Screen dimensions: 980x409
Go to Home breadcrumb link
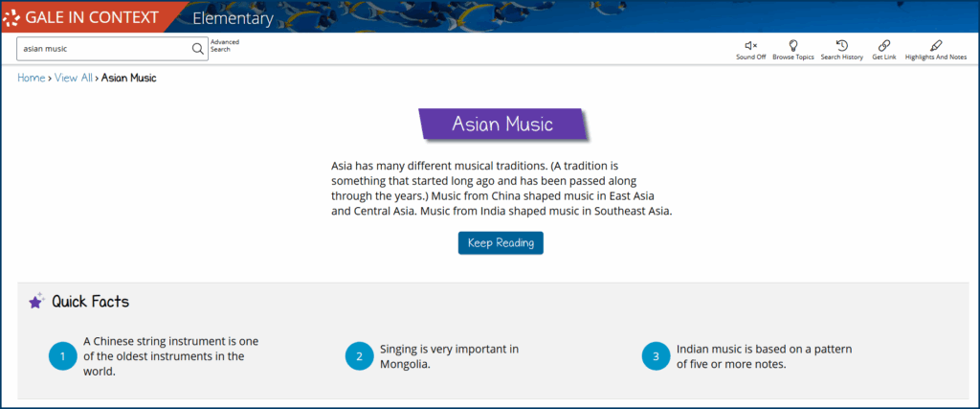coord(32,79)
